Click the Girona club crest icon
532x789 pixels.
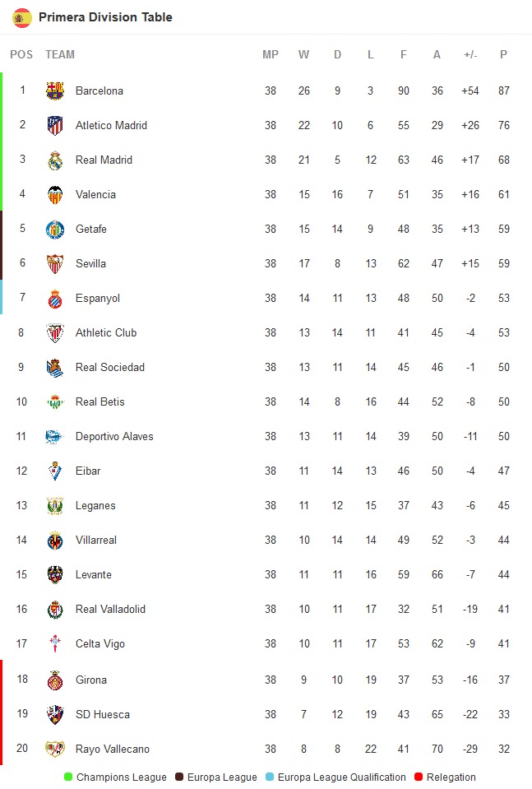[x=55, y=680]
